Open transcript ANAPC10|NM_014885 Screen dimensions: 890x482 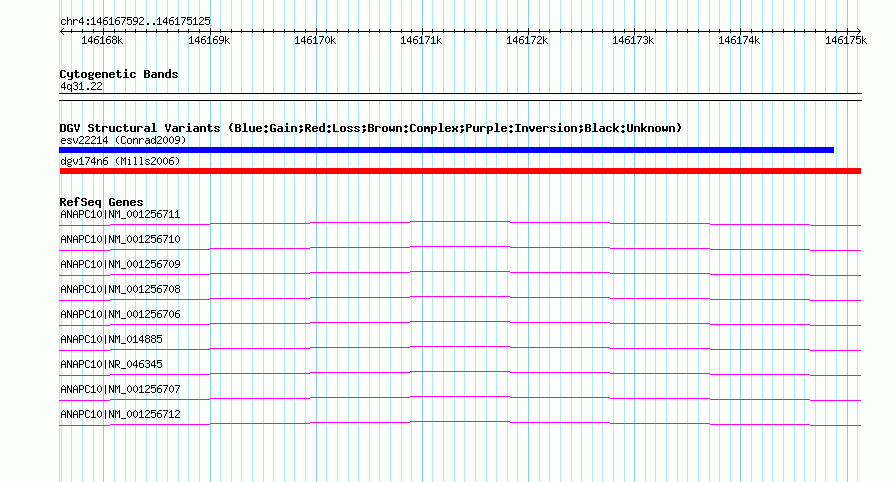coord(111,340)
